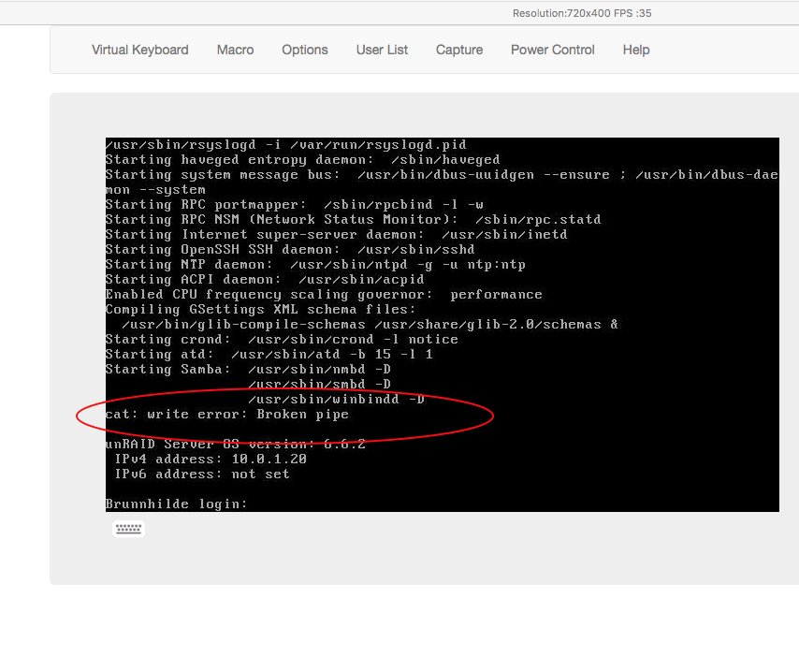Open the User List menu

coord(382,50)
